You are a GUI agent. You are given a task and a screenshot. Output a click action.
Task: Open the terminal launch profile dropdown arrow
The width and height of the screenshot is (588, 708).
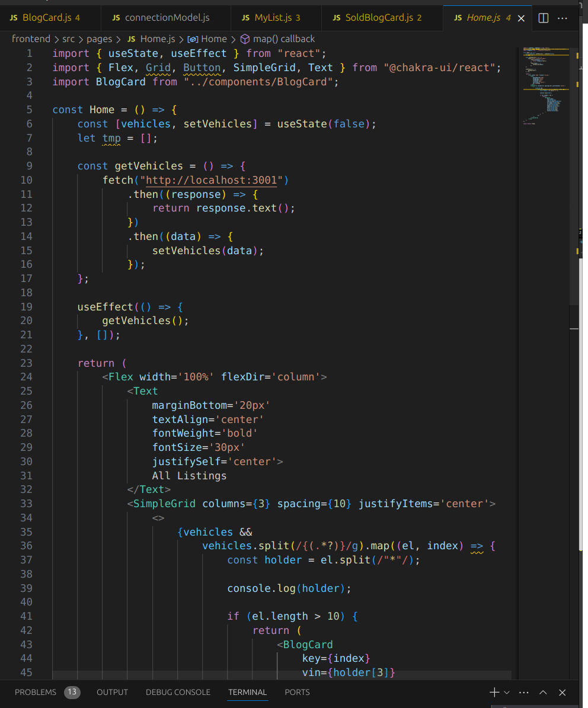(x=507, y=692)
